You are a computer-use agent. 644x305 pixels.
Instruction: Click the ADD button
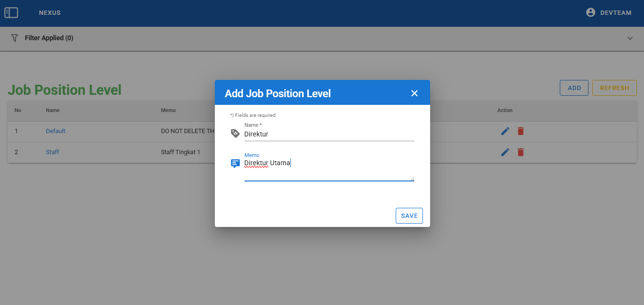point(574,88)
